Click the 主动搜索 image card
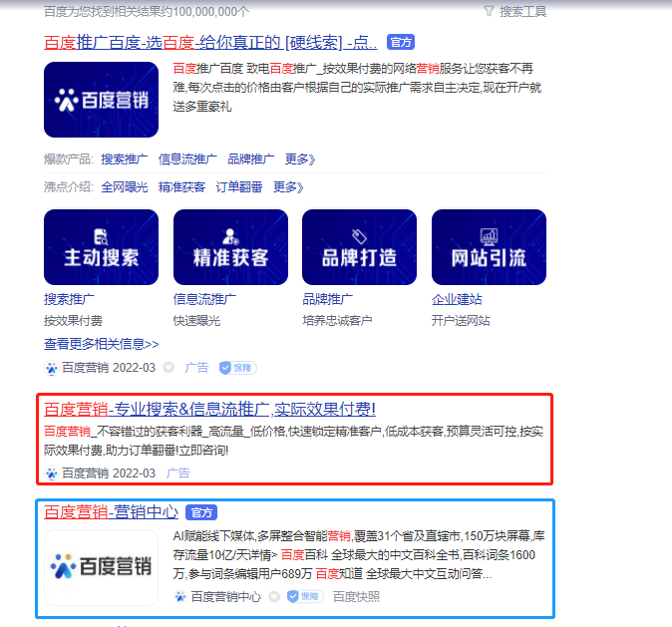The image size is (672, 627). [101, 247]
